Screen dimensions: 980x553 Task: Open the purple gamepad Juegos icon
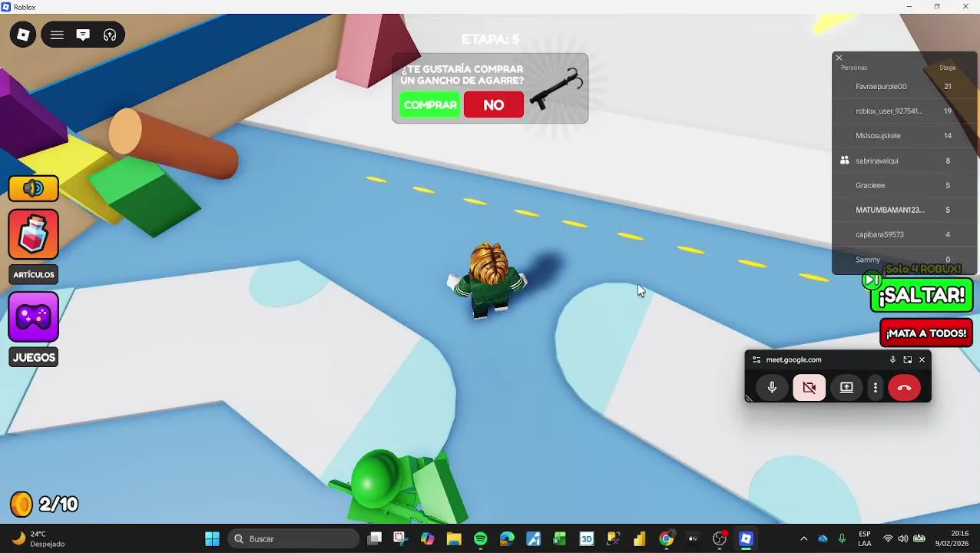click(34, 316)
